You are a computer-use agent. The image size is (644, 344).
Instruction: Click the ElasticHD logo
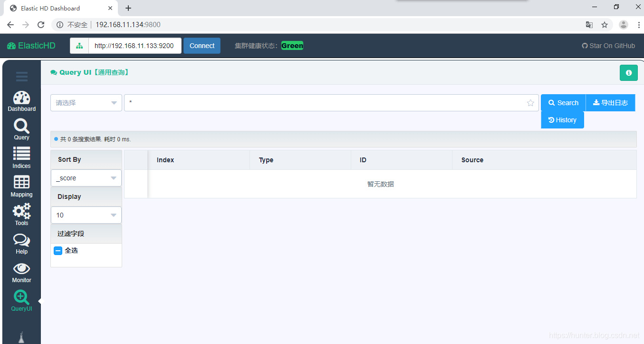[31, 46]
